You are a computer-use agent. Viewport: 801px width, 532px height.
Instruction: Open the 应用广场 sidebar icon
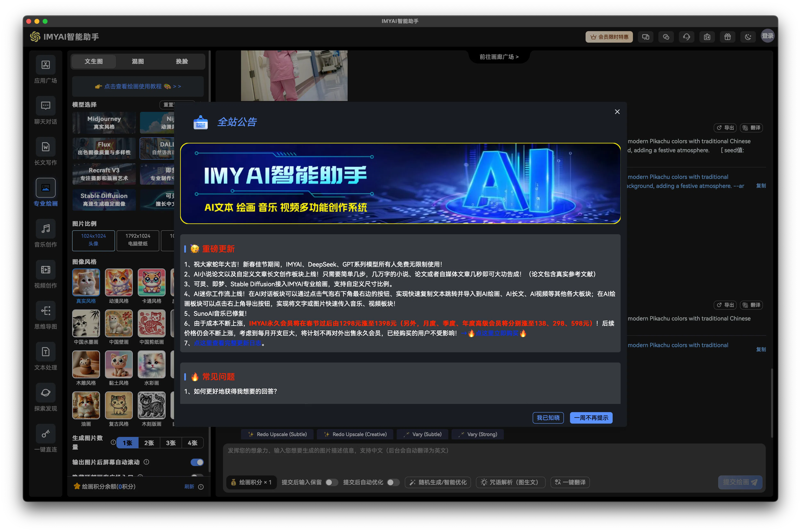pos(46,65)
